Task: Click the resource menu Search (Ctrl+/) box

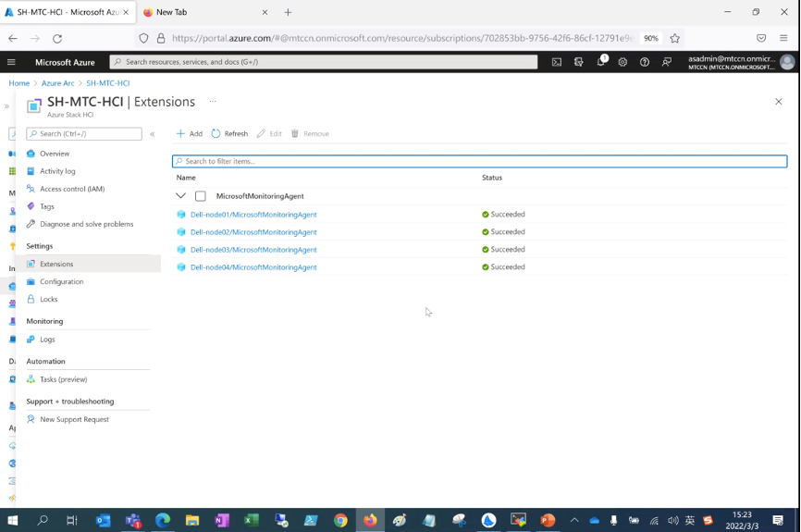Action: pyautogui.click(x=84, y=133)
